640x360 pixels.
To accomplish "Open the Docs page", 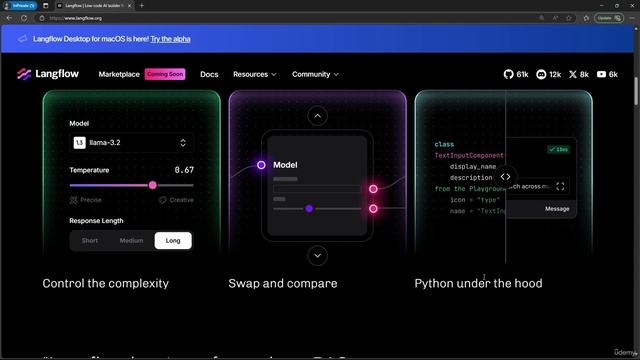I will (x=209, y=74).
